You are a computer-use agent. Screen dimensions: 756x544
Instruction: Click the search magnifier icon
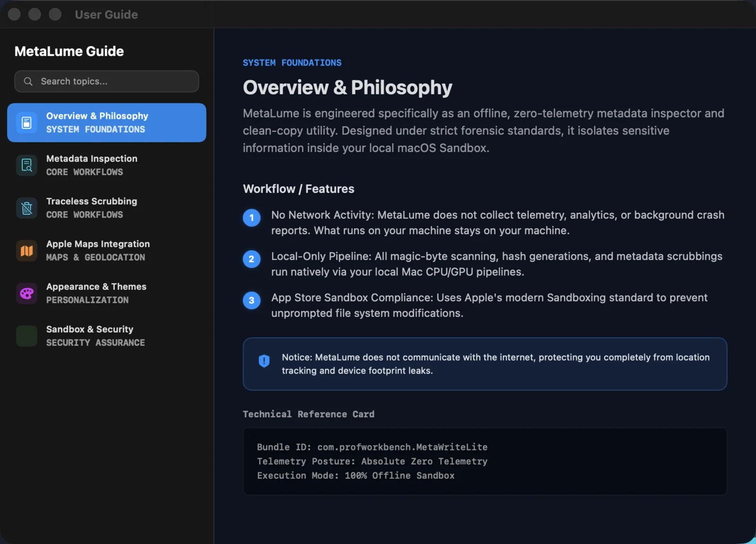(x=28, y=81)
